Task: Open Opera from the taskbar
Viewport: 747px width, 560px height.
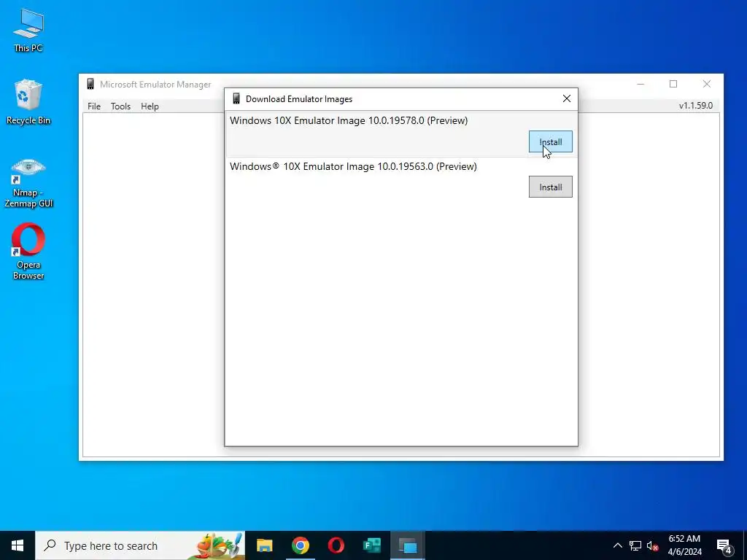Action: [336, 545]
